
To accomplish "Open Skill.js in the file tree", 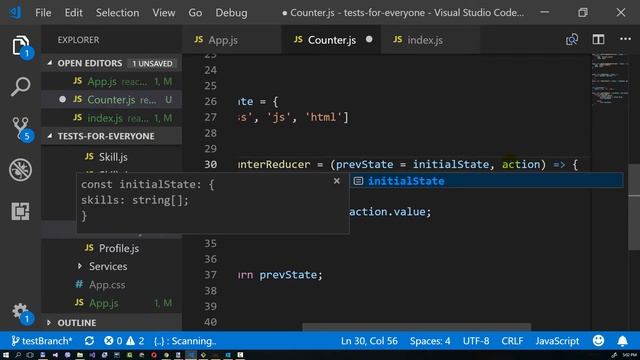I will (111, 157).
